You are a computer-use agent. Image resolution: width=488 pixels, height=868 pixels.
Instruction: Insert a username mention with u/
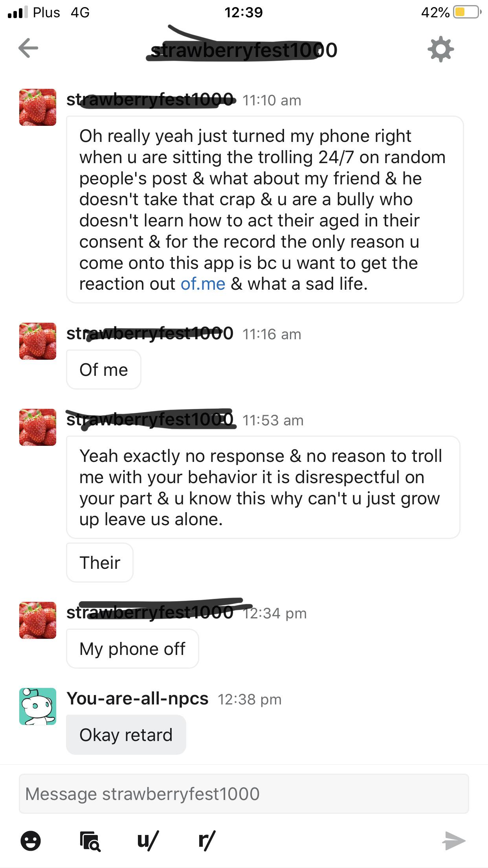[x=148, y=840]
